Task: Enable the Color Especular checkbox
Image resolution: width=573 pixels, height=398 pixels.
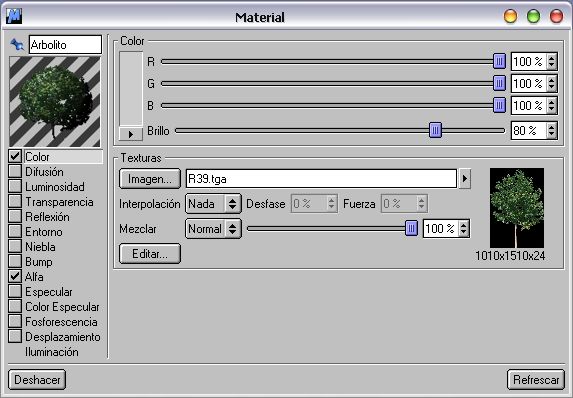Action: [x=15, y=306]
